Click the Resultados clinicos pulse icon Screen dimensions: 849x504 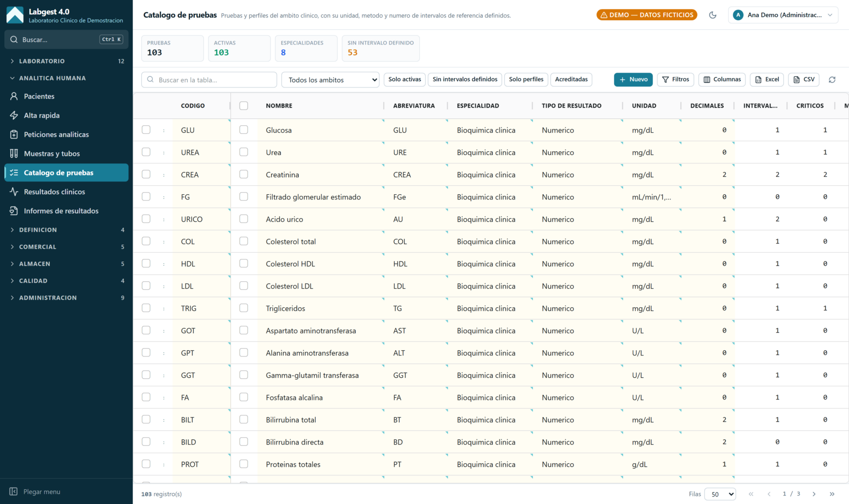[x=14, y=192]
